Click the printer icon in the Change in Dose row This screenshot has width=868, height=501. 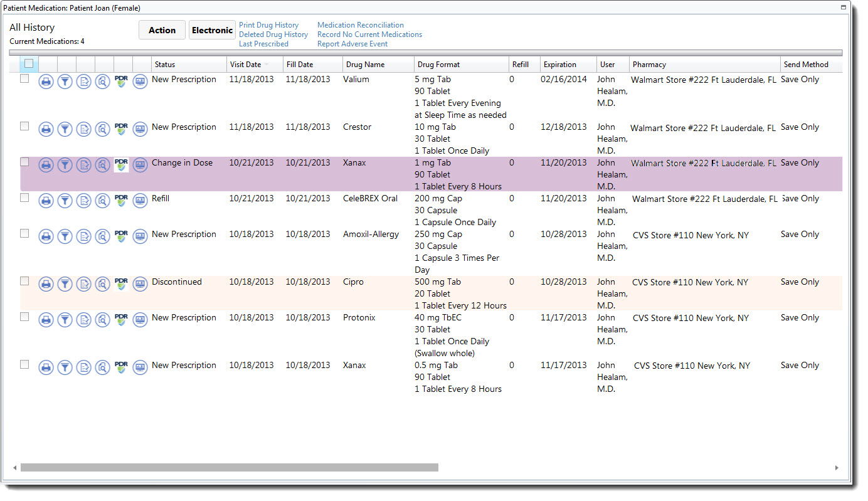click(x=46, y=165)
